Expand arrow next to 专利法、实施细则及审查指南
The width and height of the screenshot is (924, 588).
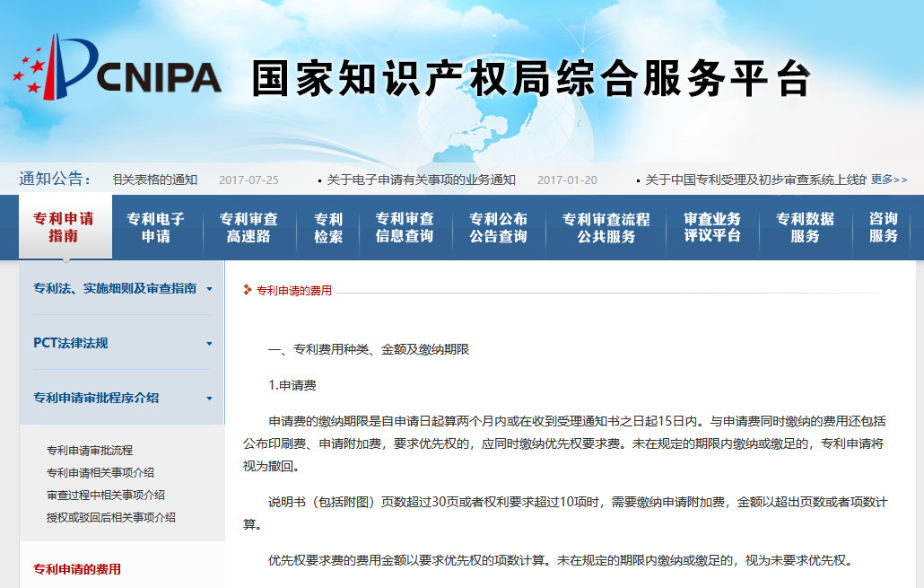(209, 289)
